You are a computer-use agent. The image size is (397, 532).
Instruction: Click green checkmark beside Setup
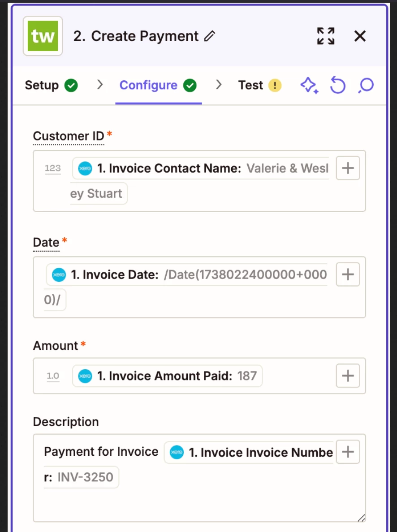click(x=71, y=86)
